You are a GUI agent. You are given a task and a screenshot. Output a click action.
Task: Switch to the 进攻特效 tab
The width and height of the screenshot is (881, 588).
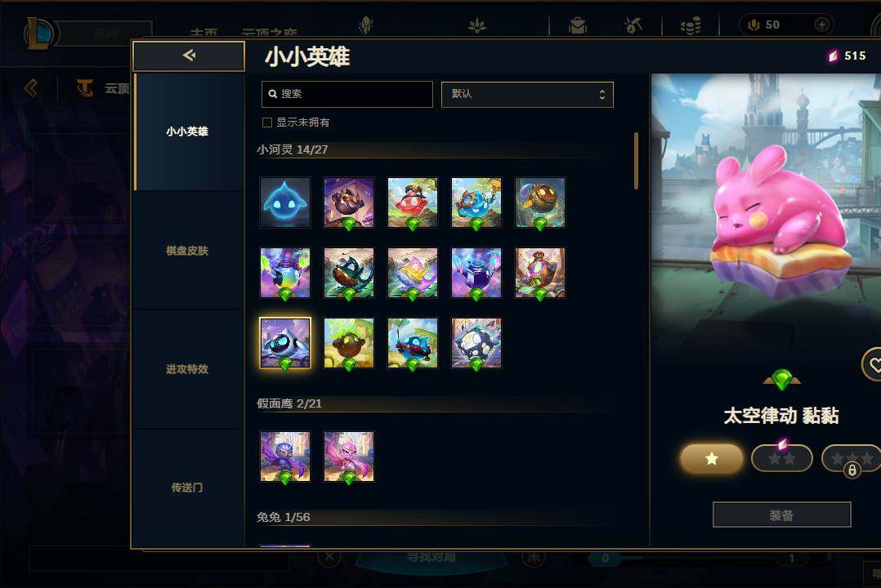(x=187, y=369)
